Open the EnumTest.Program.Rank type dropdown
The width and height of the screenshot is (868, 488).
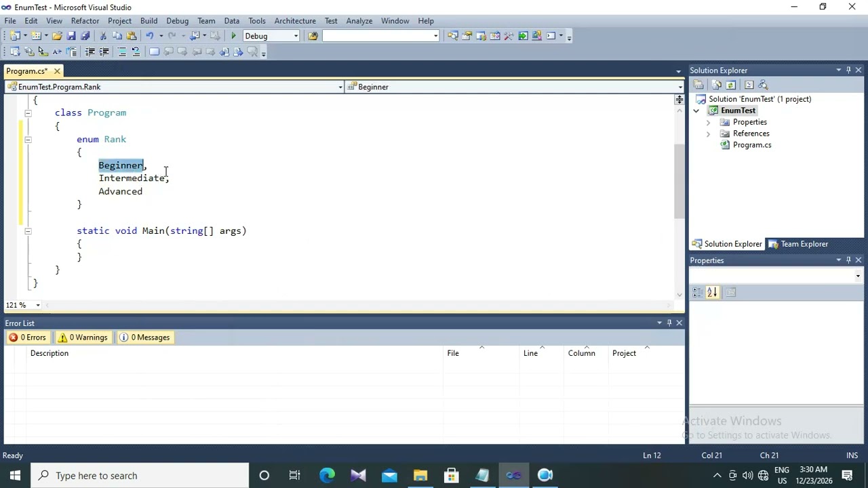tap(340, 87)
